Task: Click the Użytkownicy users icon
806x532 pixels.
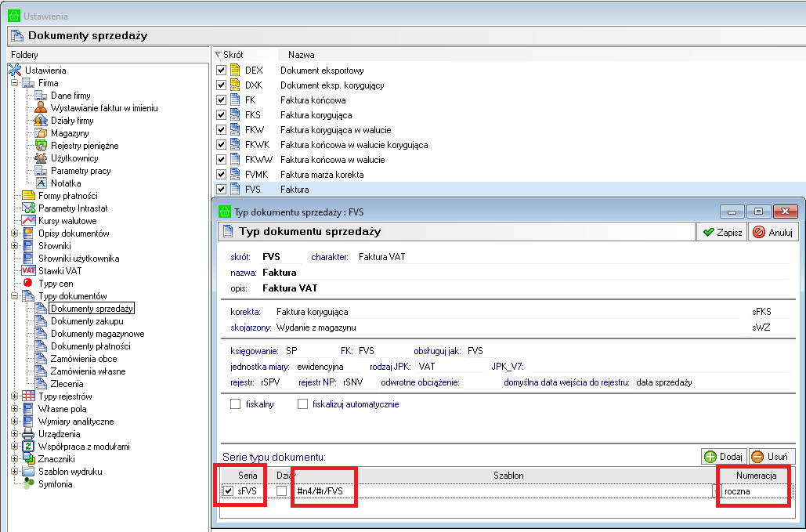Action: tap(42, 158)
